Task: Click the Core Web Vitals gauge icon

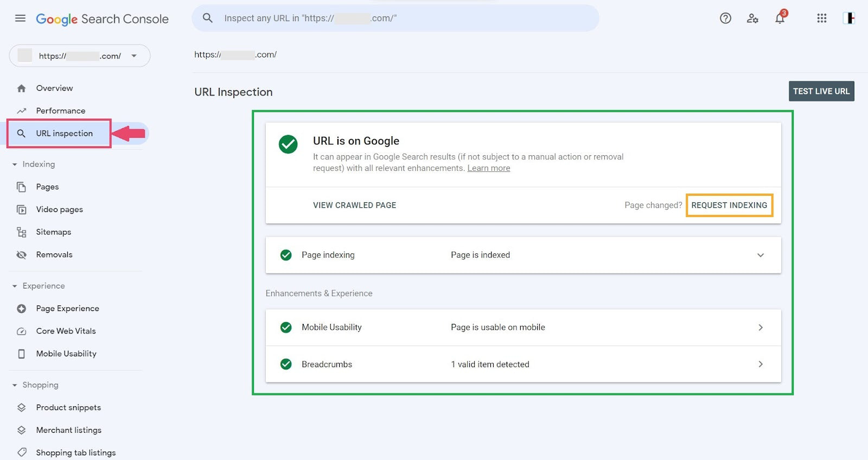Action: click(x=22, y=331)
